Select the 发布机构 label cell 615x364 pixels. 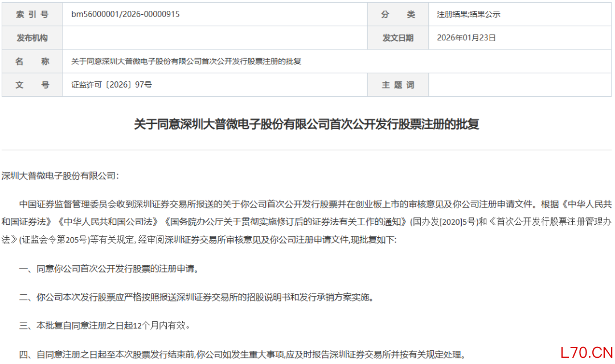[32, 38]
